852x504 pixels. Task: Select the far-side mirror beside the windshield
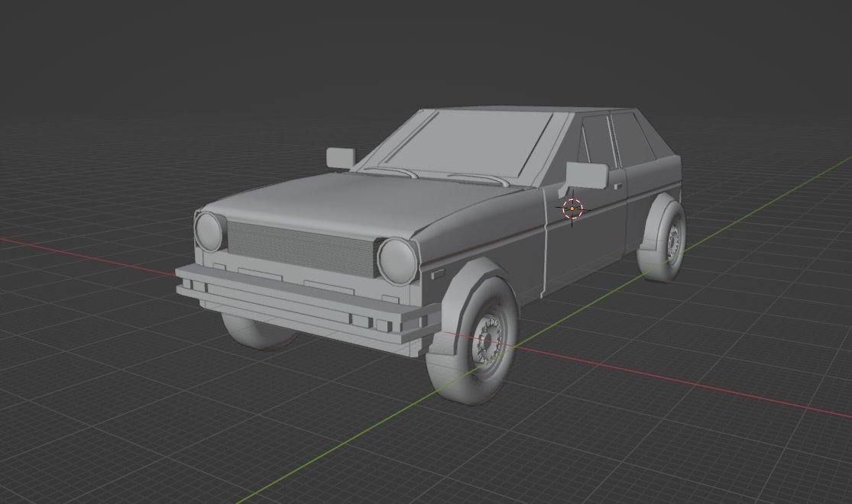(341, 157)
